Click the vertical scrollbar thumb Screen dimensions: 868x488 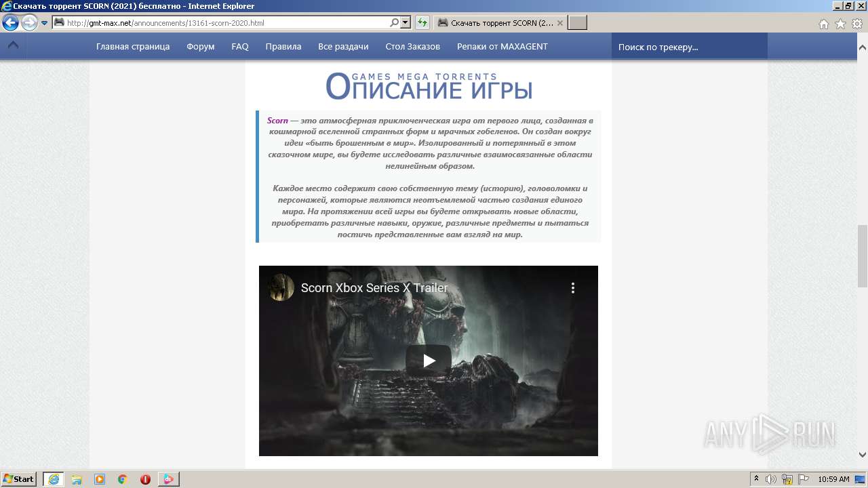pos(863,256)
